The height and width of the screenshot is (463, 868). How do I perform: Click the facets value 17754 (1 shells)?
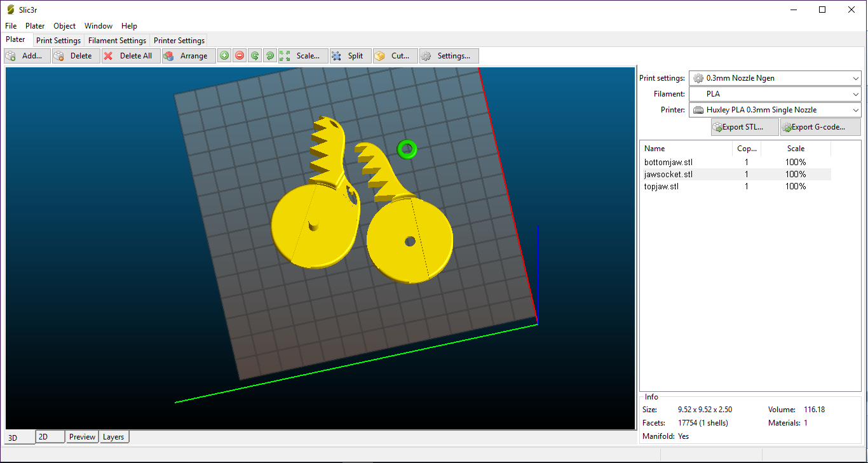pyautogui.click(x=703, y=423)
